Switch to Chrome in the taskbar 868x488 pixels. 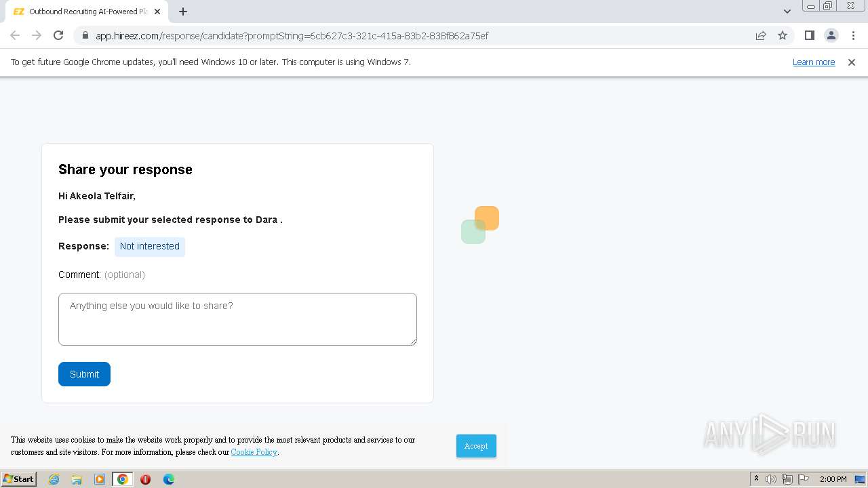[x=123, y=479]
